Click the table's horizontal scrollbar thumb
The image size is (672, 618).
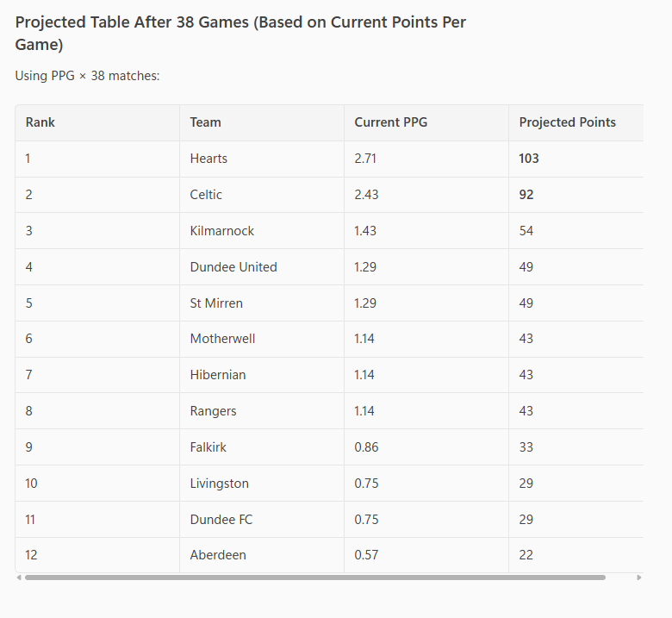tap(314, 577)
